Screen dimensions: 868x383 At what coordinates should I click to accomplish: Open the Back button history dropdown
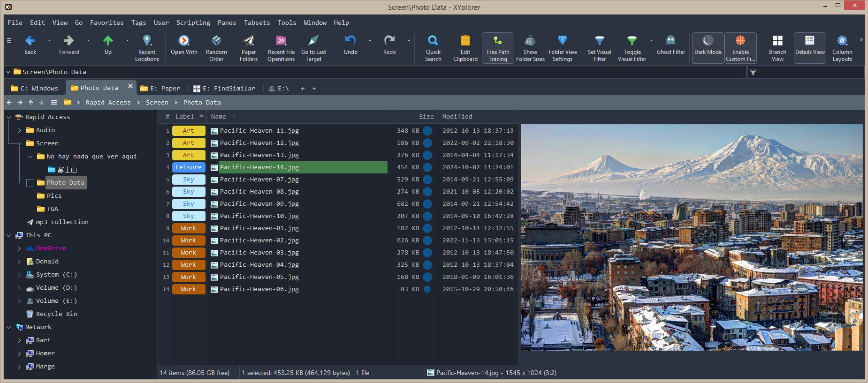[x=49, y=41]
